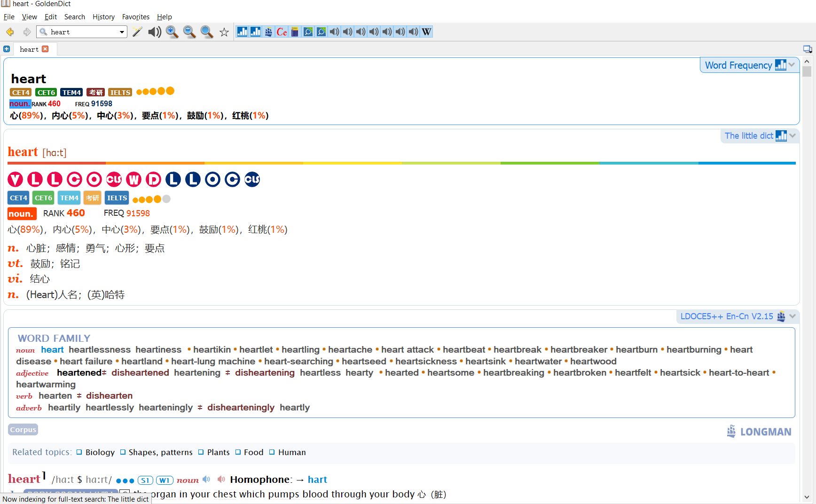
Task: Open the View menu
Action: (30, 17)
